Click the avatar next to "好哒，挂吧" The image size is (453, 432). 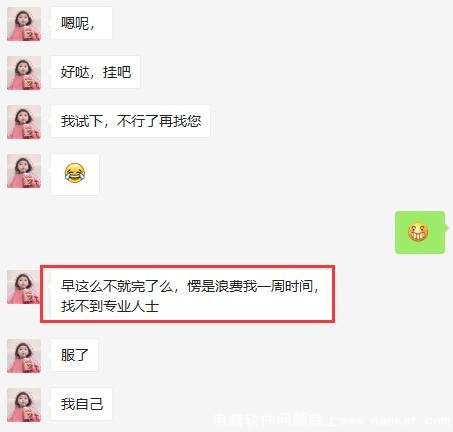tap(24, 73)
